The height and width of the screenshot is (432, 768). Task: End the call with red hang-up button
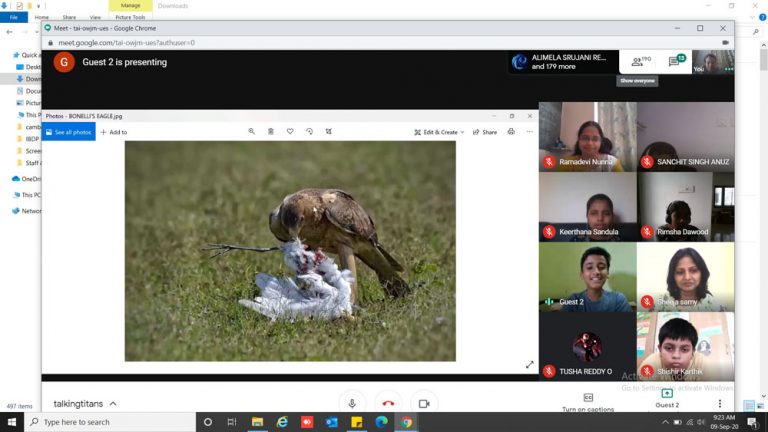(x=388, y=404)
